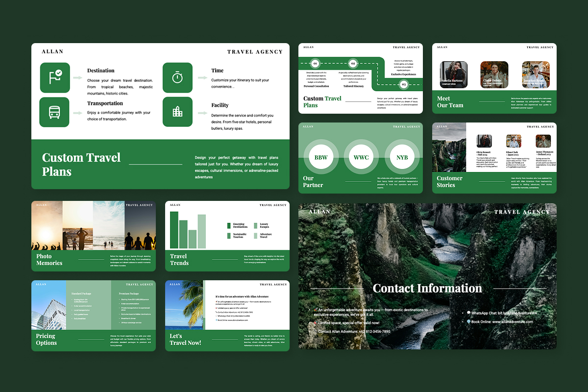Screen dimensions: 588x392
Task: Click the tallest bar in Travel Trends chart
Action: (174, 230)
